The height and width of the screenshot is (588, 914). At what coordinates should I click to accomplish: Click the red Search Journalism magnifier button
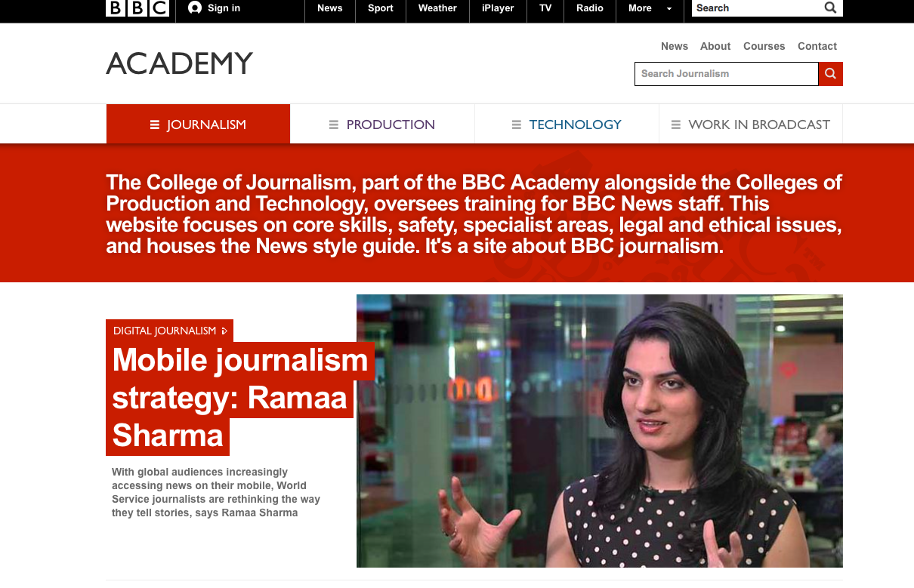[830, 74]
